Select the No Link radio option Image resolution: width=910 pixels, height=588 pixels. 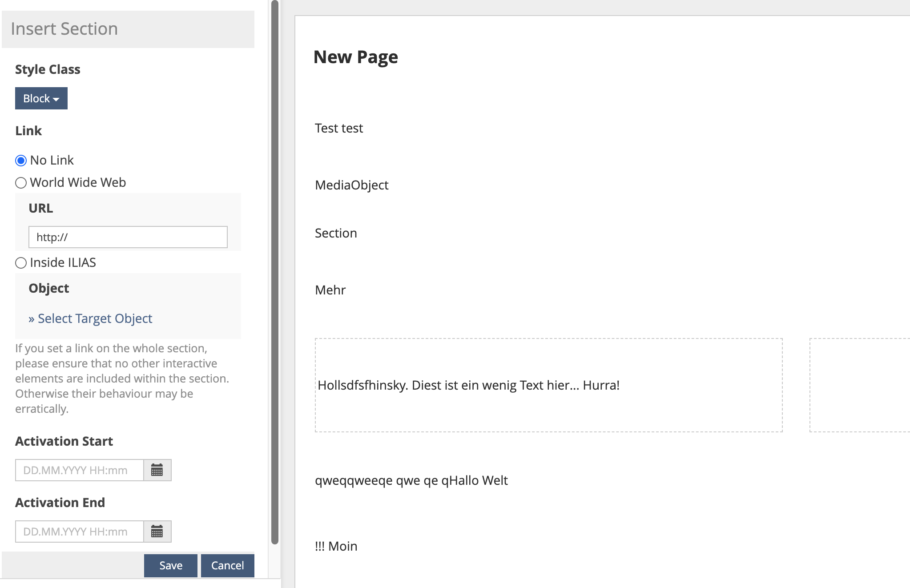[21, 161]
